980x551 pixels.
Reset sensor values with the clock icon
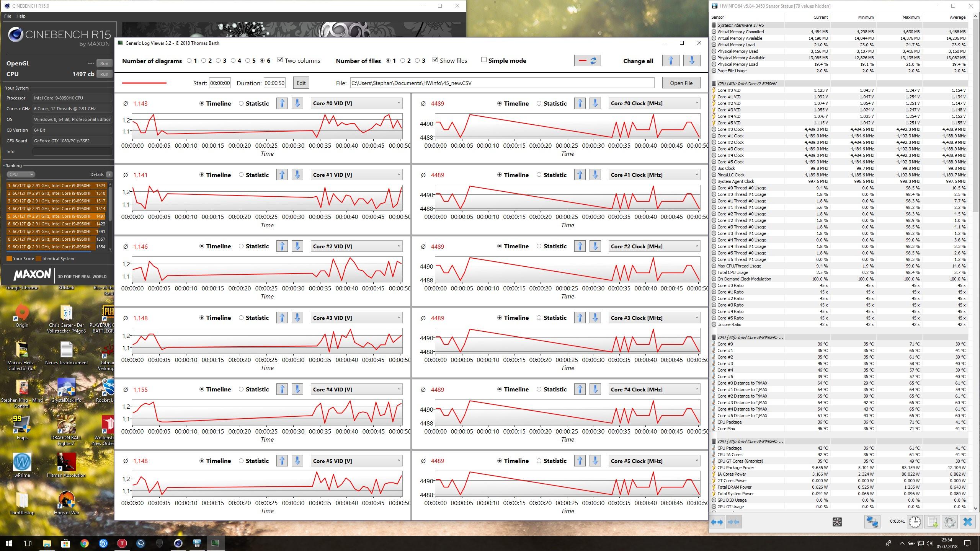[x=915, y=522]
